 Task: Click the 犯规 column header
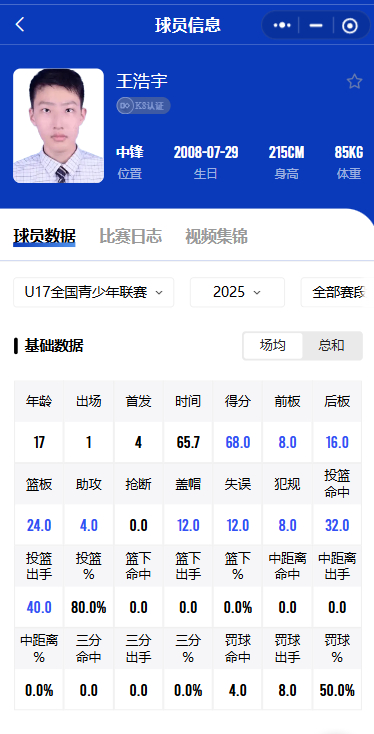(x=287, y=484)
